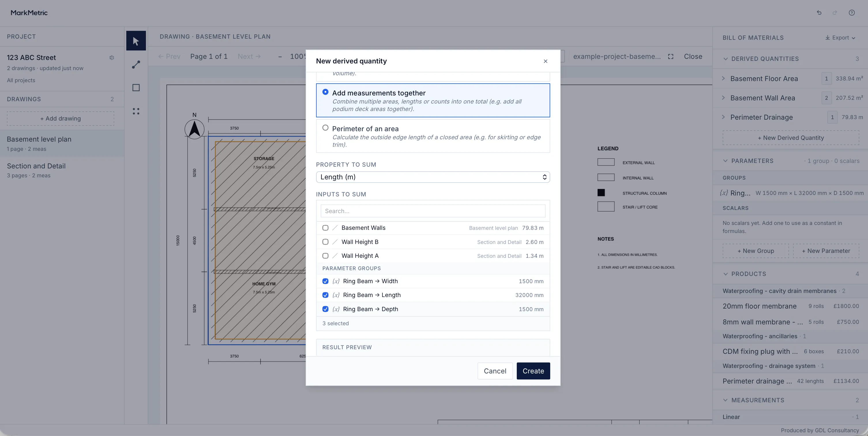Expand the Basement Floor Area row

click(x=723, y=78)
